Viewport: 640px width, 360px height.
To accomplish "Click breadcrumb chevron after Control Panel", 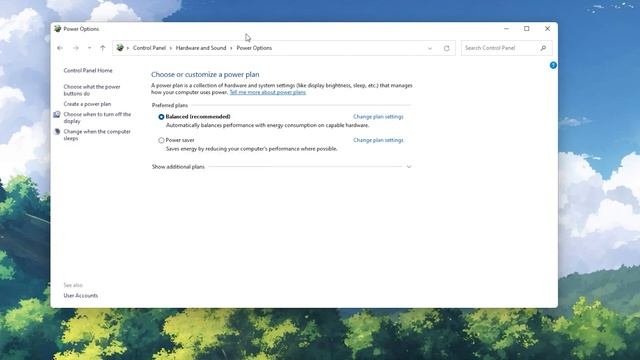I will (x=171, y=48).
